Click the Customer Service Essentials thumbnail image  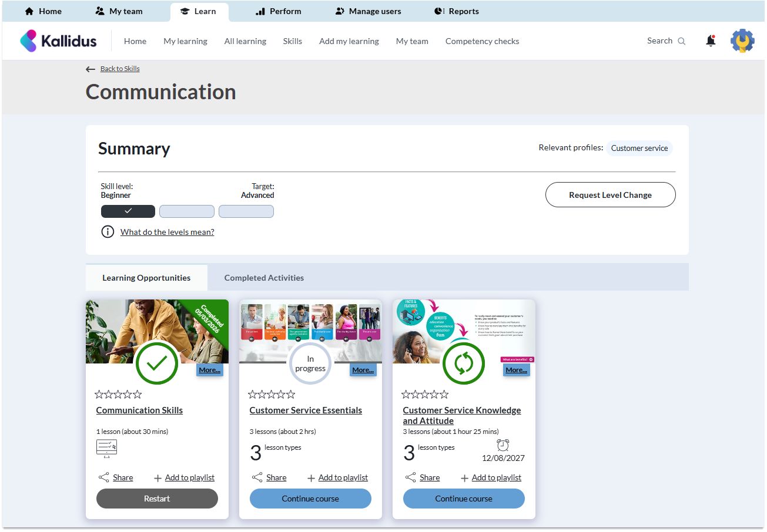pyautogui.click(x=310, y=326)
